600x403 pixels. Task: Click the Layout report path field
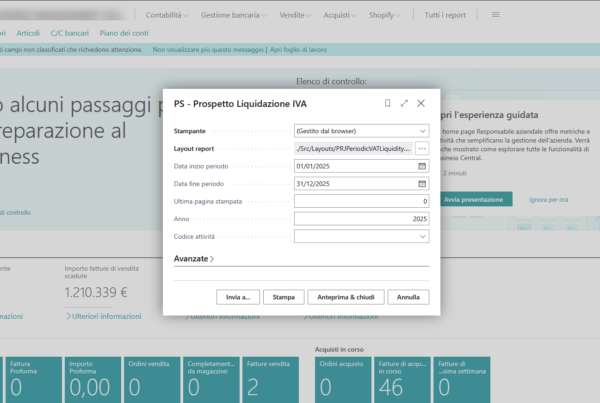[x=353, y=148]
